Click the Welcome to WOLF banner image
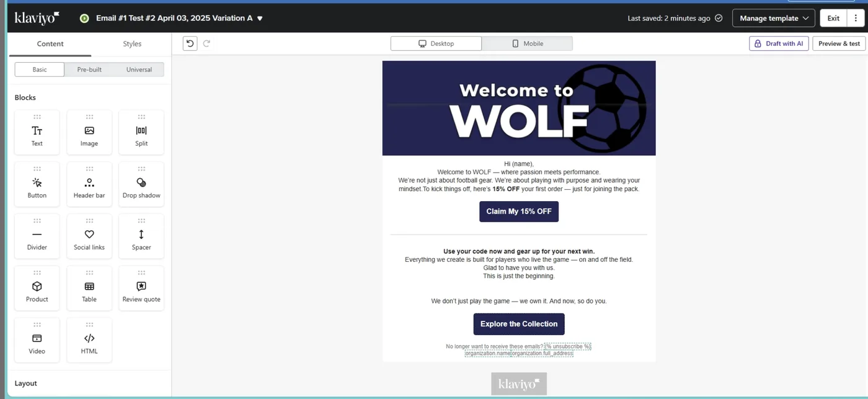The width and height of the screenshot is (868, 399). point(519,108)
